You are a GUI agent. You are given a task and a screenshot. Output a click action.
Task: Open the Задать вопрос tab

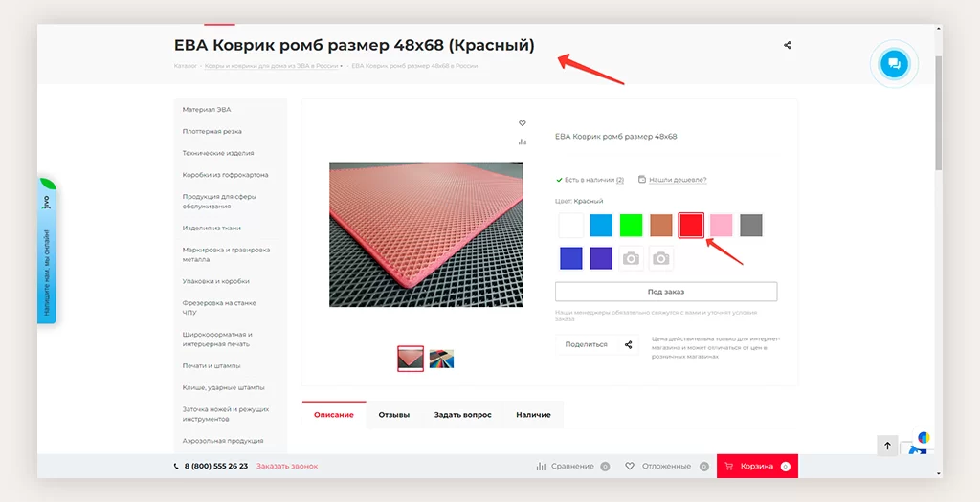462,415
